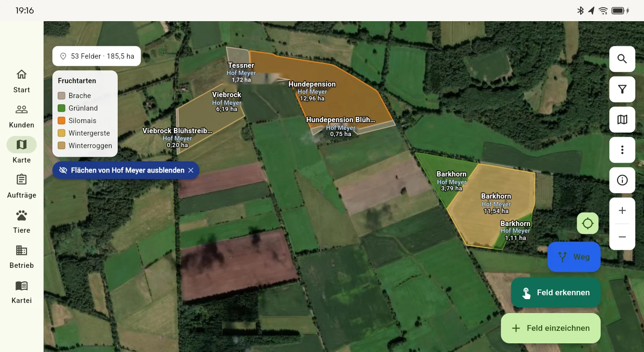Click the Wi-Fi status bar icon

(603, 11)
